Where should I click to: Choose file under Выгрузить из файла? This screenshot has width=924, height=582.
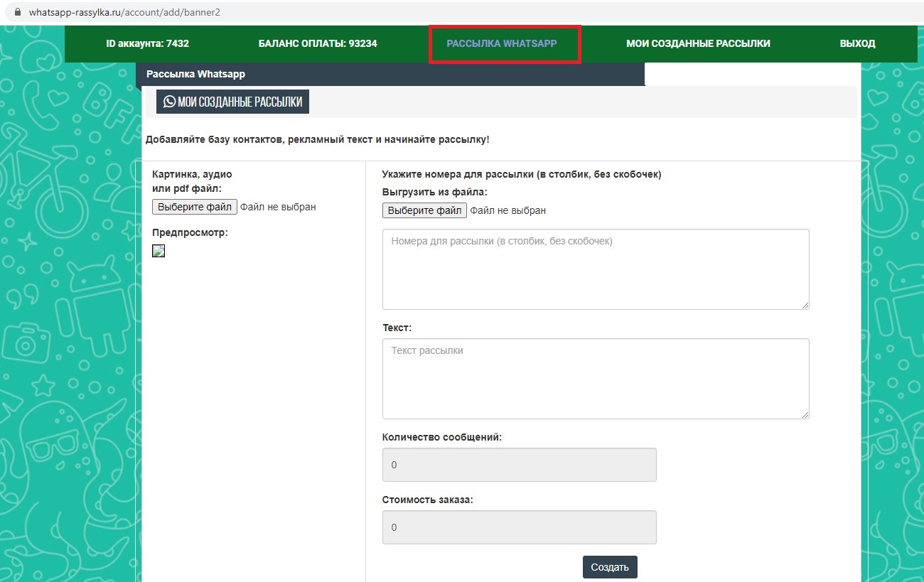[x=424, y=210]
